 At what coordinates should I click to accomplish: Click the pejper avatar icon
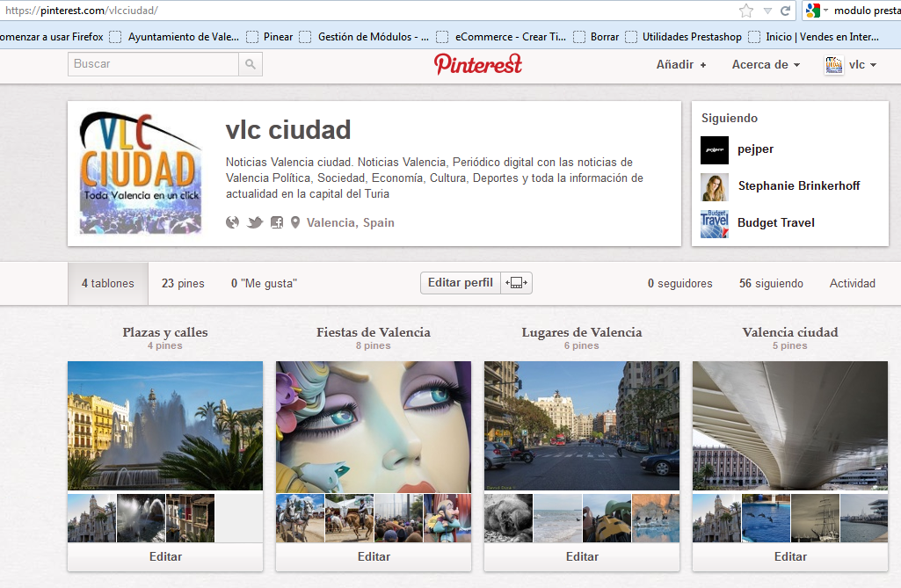(x=715, y=149)
